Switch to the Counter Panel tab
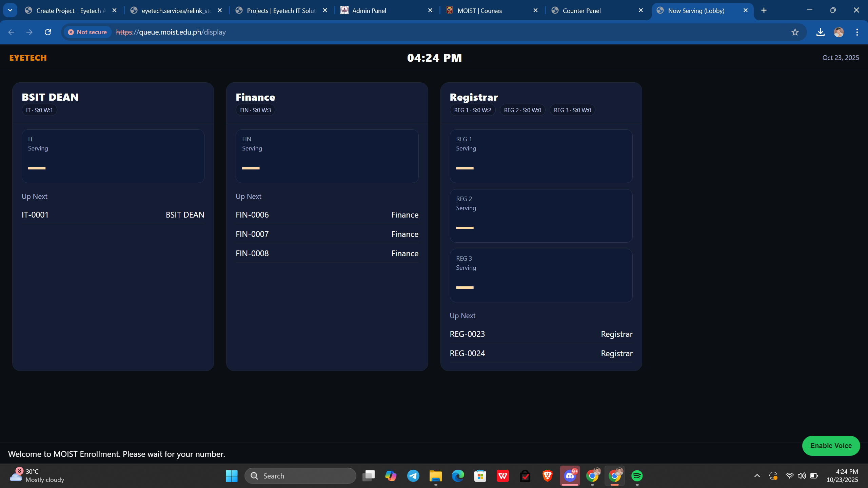868x488 pixels. [x=581, y=11]
